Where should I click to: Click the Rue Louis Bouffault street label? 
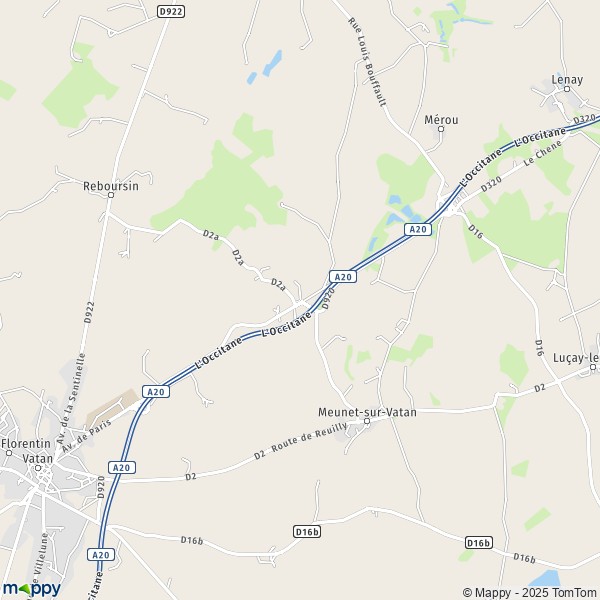tap(367, 62)
